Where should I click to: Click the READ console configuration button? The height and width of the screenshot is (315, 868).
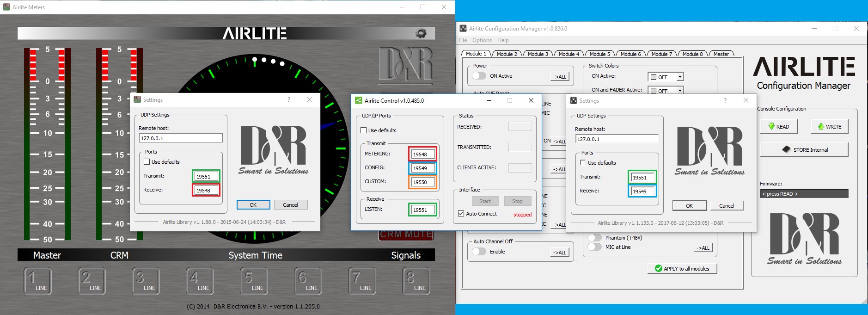click(x=779, y=127)
